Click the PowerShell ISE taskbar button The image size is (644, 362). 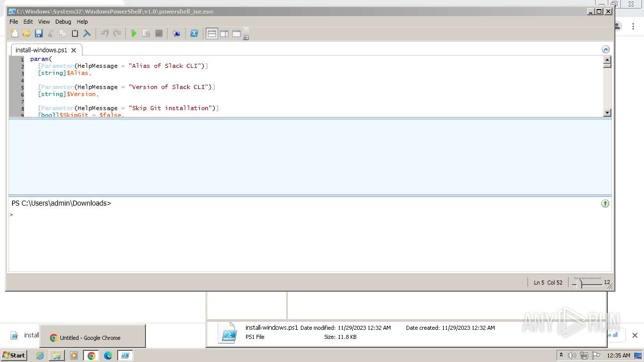(x=125, y=355)
